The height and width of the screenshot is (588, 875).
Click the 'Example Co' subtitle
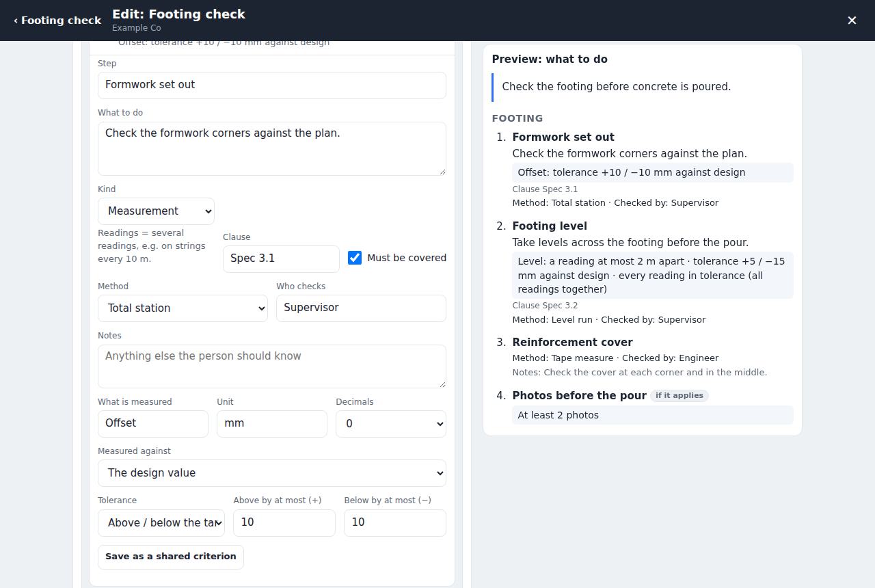click(x=137, y=28)
